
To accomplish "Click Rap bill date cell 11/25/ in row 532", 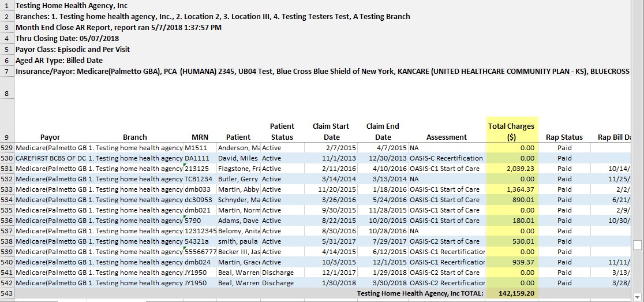I will point(610,179).
